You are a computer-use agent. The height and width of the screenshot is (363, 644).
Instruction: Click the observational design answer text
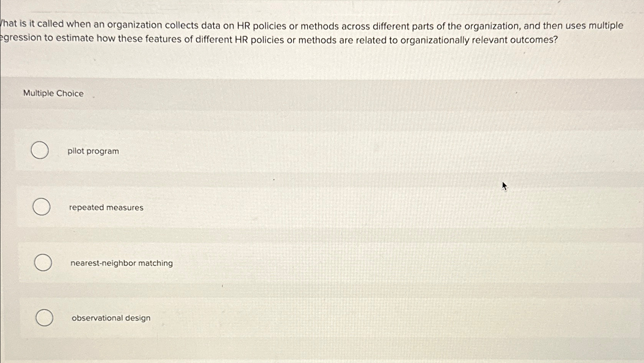(110, 318)
